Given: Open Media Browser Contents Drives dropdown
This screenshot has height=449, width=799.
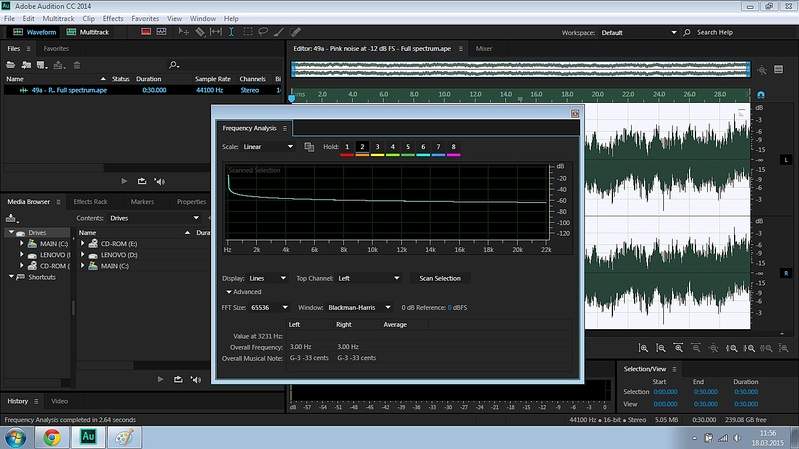Looking at the screenshot, I should 154,218.
